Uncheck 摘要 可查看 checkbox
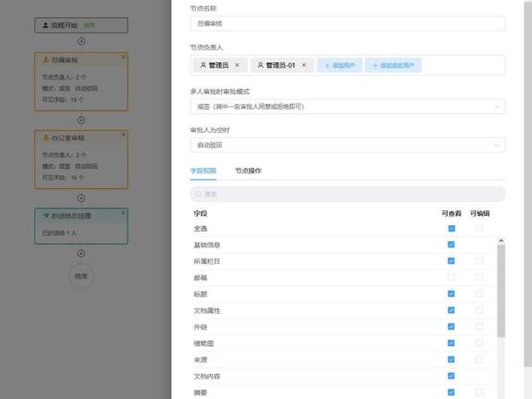The image size is (532, 399). pos(451,392)
